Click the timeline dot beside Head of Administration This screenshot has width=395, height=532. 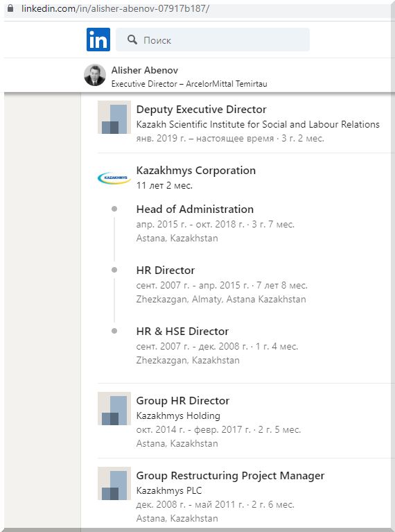coord(114,209)
